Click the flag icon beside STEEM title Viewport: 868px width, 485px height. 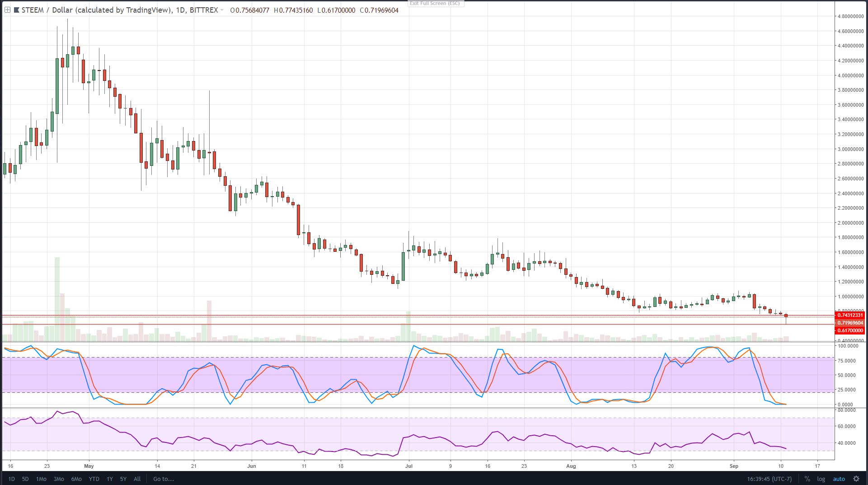[17, 10]
